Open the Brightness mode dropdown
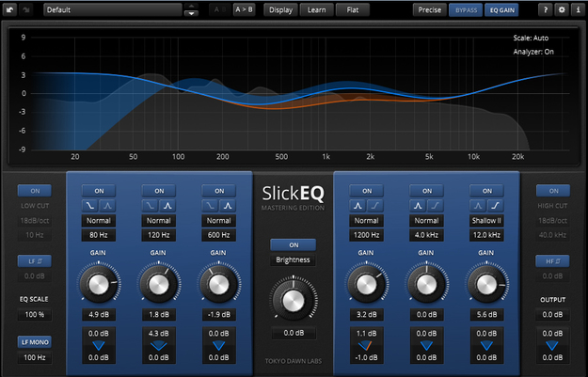Screen dimensions: 588x377 pyautogui.click(x=294, y=259)
